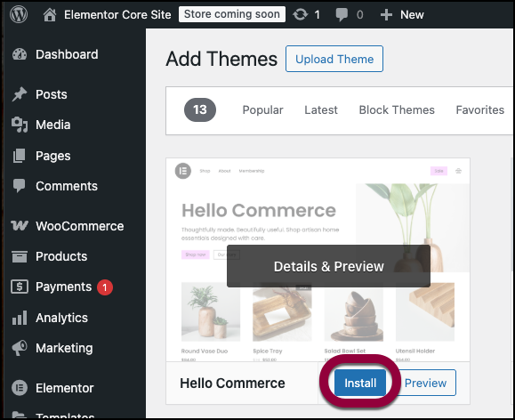Viewport: 515px width, 420px height.
Task: Switch to the Popular themes tab
Action: (x=262, y=109)
